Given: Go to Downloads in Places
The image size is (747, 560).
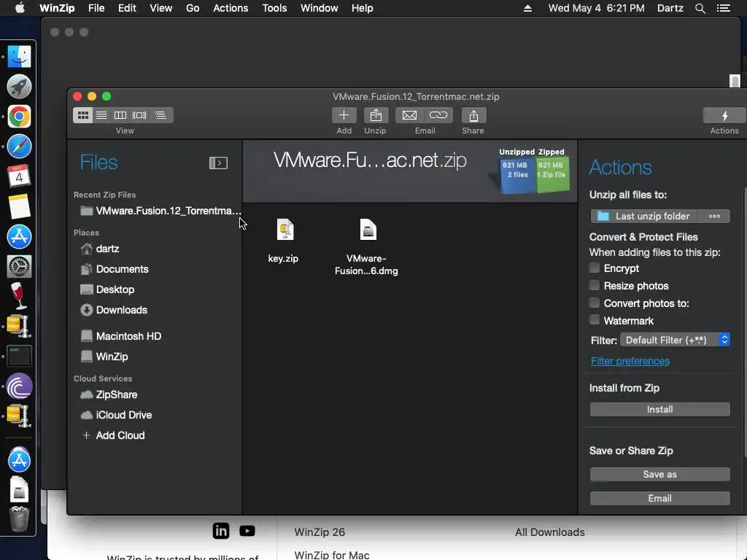Looking at the screenshot, I should coord(114,310).
